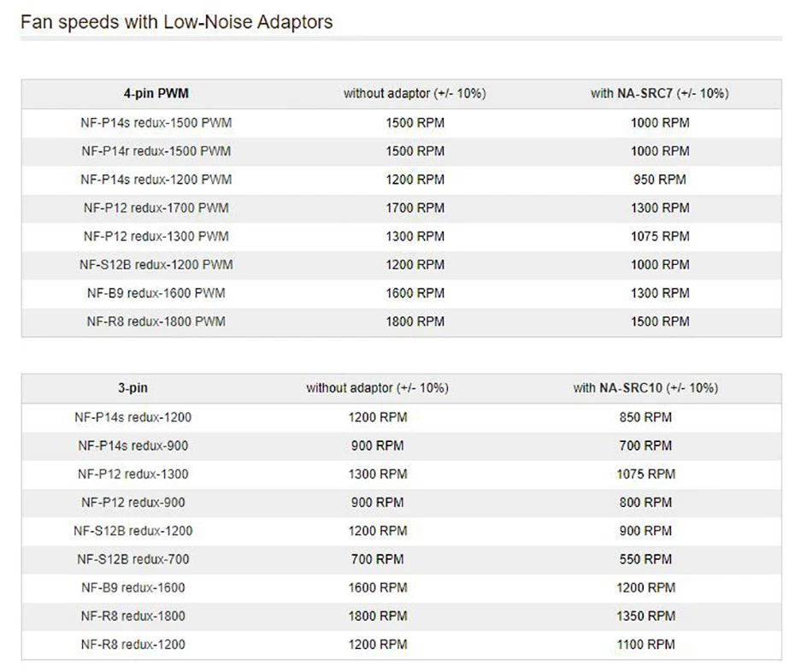Click the "with NA-SRC7" column header
Viewport: 795px width, 672px height.
659,94
